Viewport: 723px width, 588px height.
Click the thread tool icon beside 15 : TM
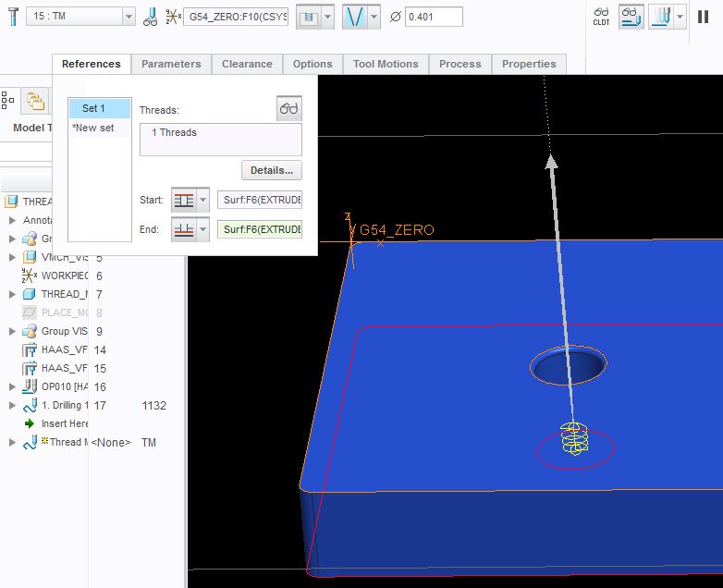[x=14, y=17]
